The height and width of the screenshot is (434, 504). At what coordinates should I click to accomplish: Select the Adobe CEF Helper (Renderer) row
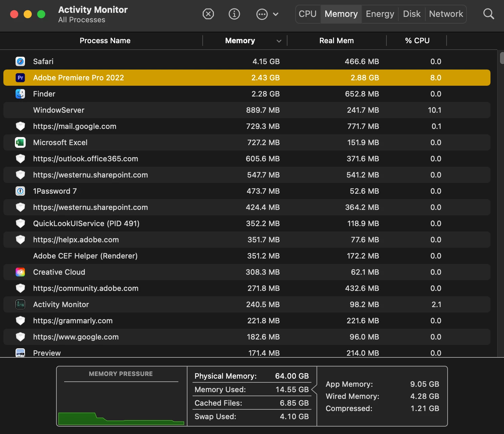tap(247, 256)
